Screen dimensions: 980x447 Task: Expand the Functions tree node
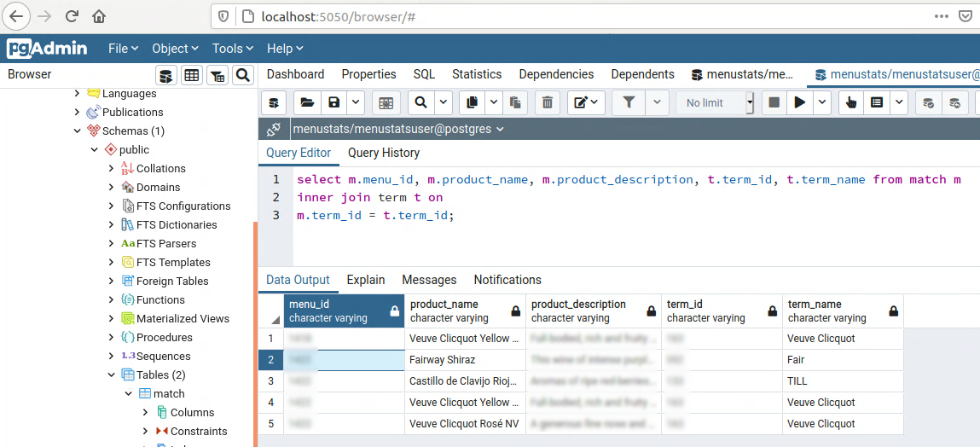tap(111, 299)
